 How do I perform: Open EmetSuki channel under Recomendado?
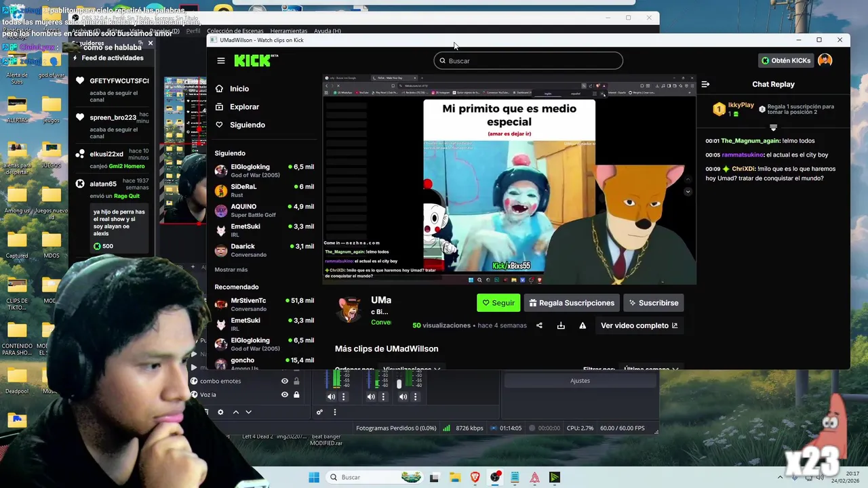pos(264,324)
